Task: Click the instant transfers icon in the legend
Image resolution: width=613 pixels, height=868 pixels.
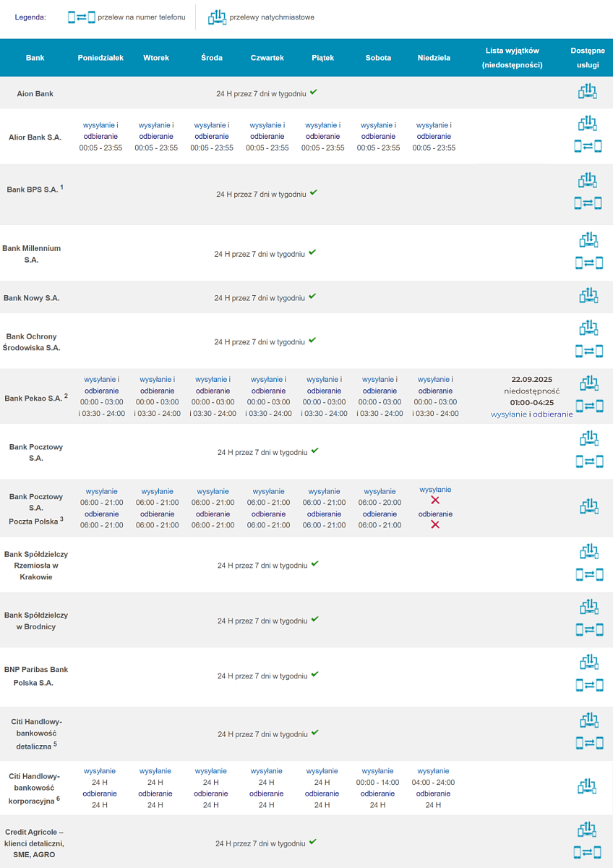Action: point(218,17)
